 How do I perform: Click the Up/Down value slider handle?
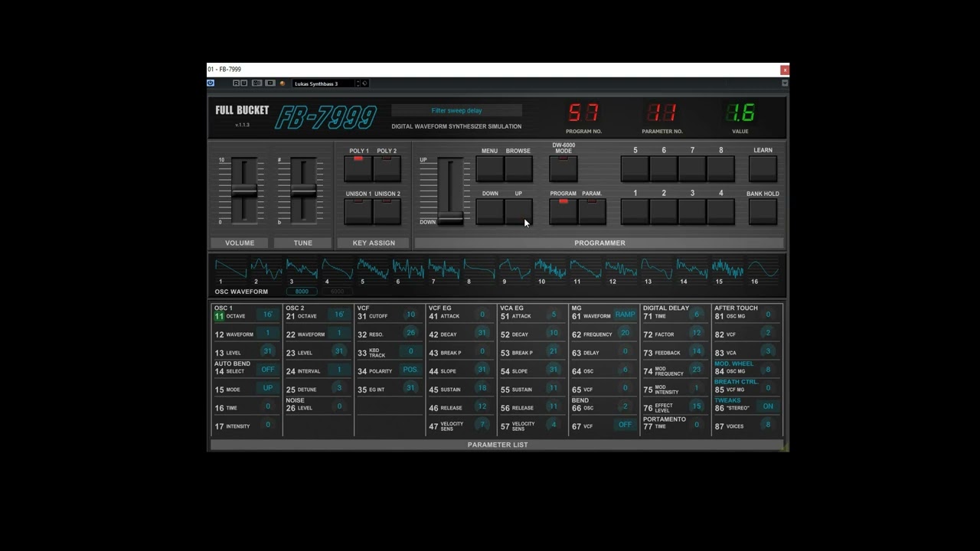(450, 218)
